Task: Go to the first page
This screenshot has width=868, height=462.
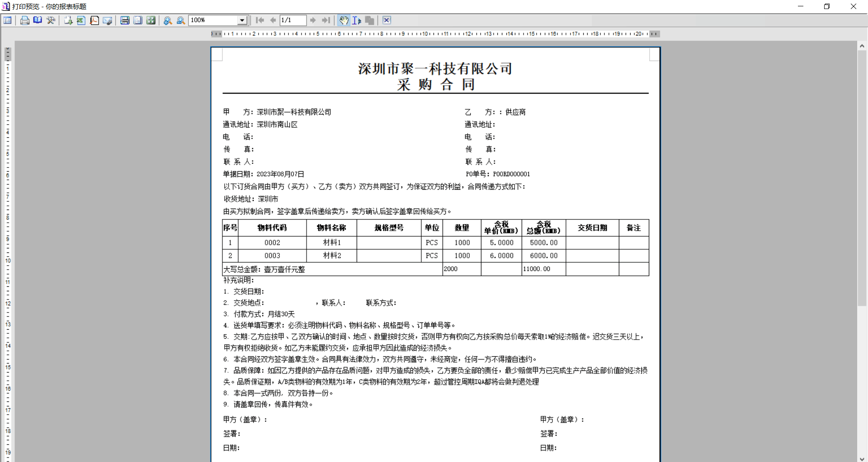Action: [260, 20]
